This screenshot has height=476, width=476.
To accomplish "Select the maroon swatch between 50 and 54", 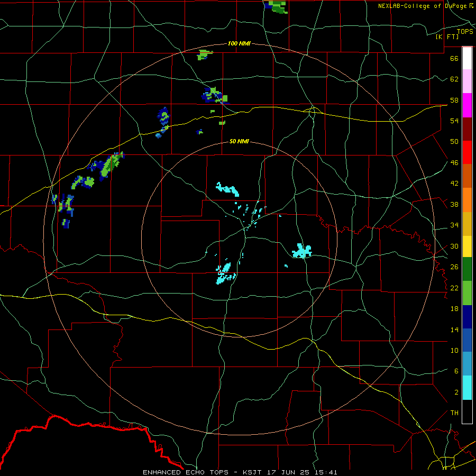I will [467, 129].
